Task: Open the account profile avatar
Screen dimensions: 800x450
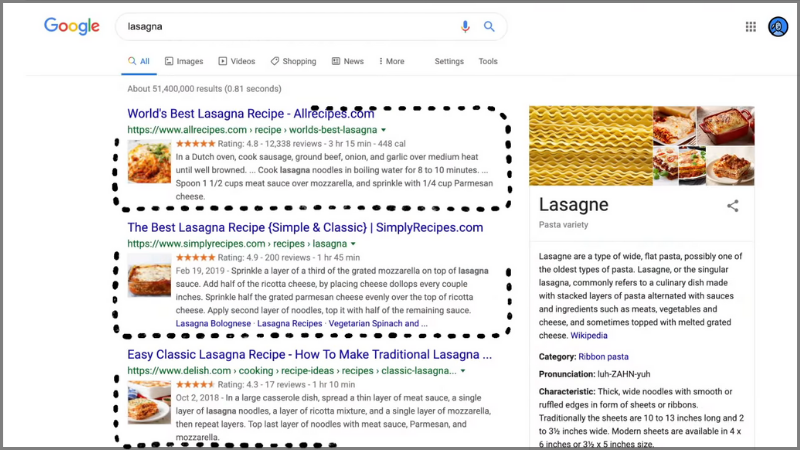Action: click(x=778, y=27)
